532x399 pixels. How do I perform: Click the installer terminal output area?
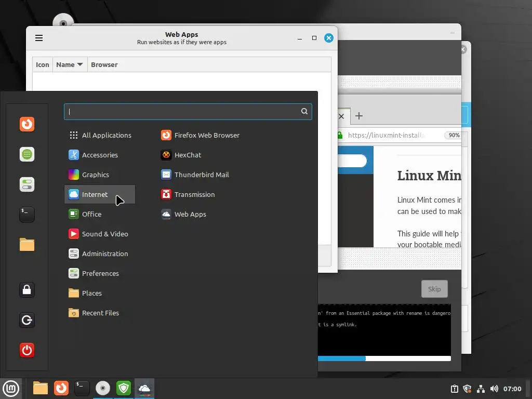pos(384,330)
